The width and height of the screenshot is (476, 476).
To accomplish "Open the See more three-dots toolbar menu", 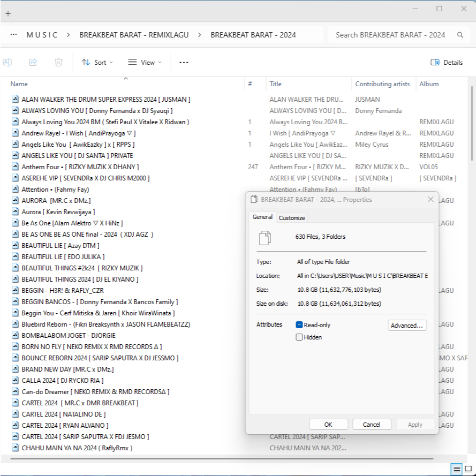I will click(184, 63).
